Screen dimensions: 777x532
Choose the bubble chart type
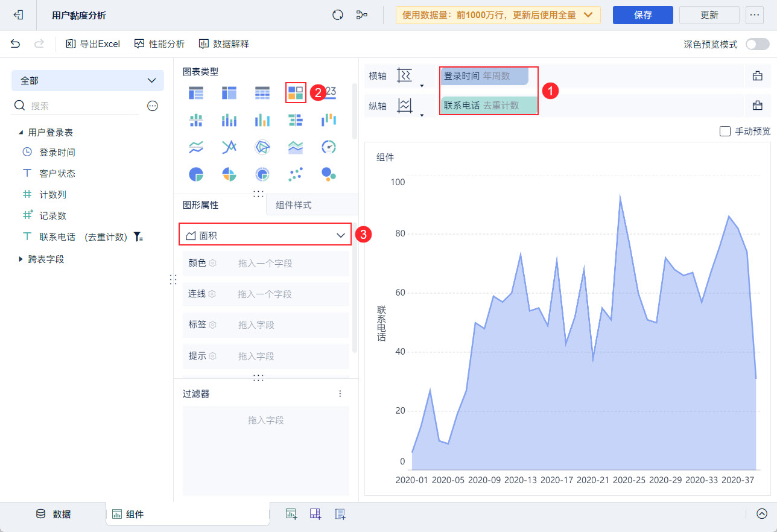pos(328,174)
